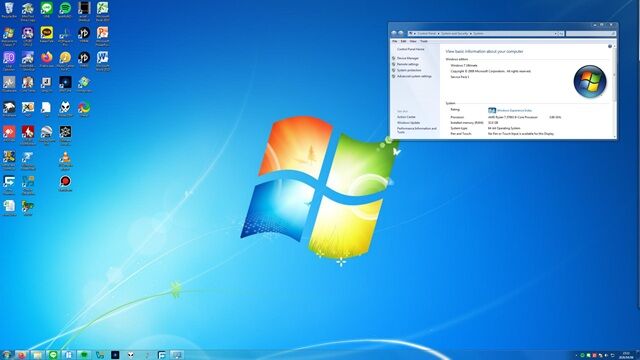Open the LINE icon on the taskbar
This screenshot has width=640, height=360.
tap(53, 355)
